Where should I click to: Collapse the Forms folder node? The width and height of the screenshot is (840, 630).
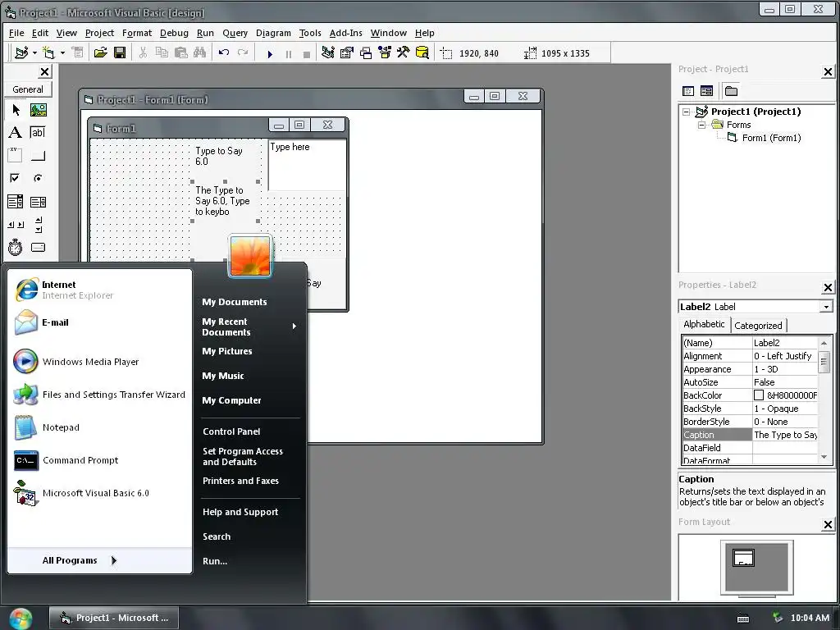click(701, 125)
